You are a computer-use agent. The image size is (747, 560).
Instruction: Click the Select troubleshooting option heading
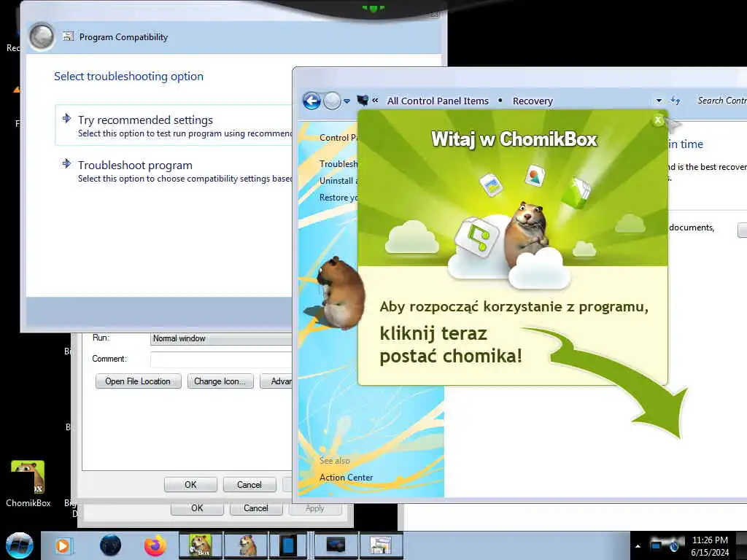[x=128, y=76]
